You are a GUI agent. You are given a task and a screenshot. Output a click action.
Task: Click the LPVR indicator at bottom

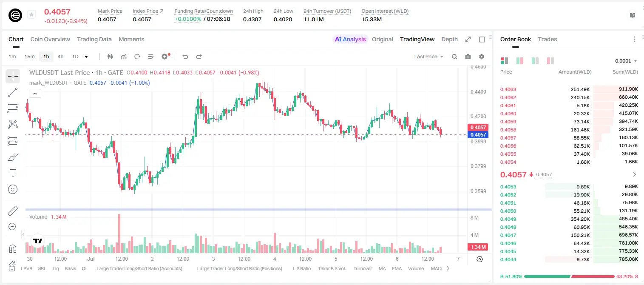(x=26, y=268)
